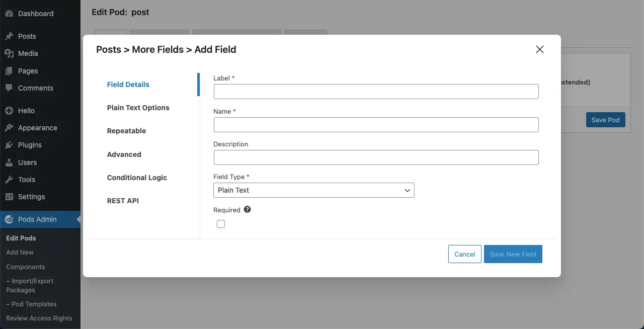Click the Cancel button

coord(465,254)
